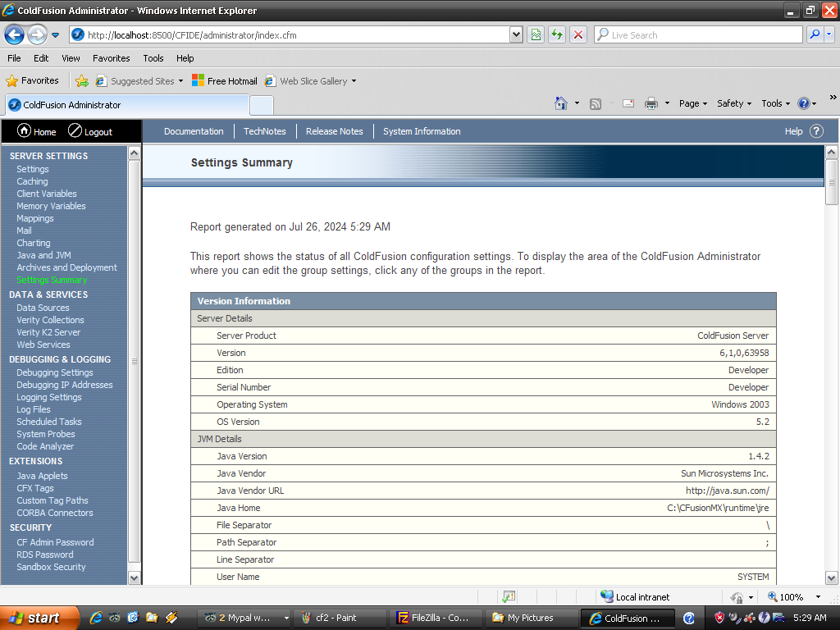Click the browser Back arrow button
Image resolution: width=840 pixels, height=630 pixels.
pos(14,34)
